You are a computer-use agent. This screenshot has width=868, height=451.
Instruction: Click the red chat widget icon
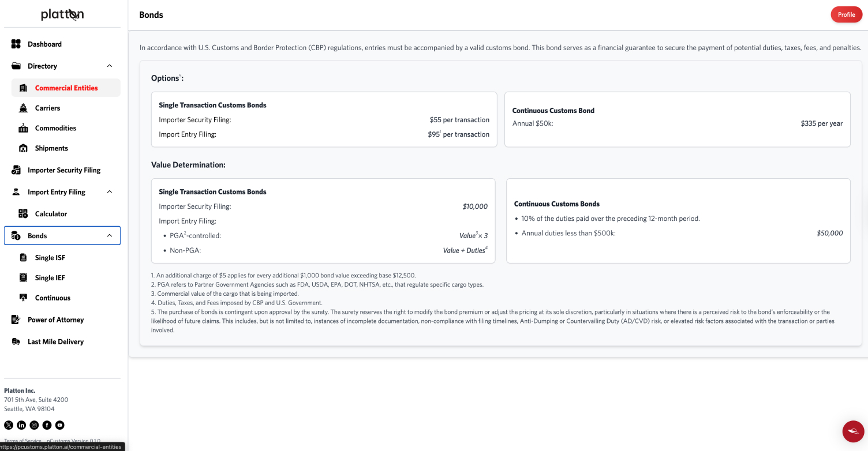tap(853, 431)
